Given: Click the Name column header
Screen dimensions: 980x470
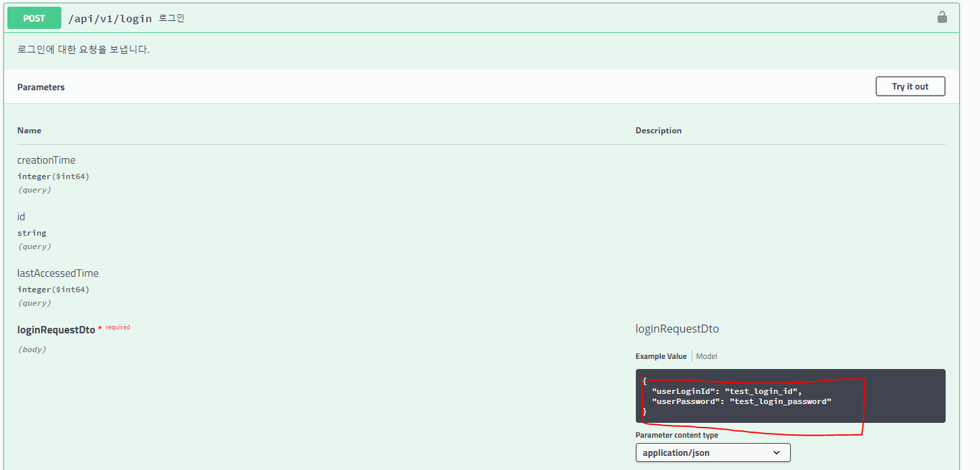Looking at the screenshot, I should pyautogui.click(x=29, y=131).
